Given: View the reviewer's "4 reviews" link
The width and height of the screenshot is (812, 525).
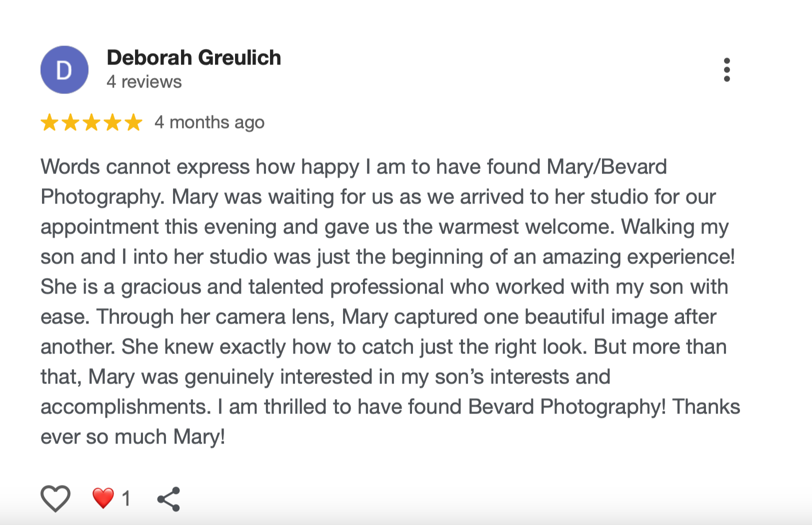Looking at the screenshot, I should 144,82.
